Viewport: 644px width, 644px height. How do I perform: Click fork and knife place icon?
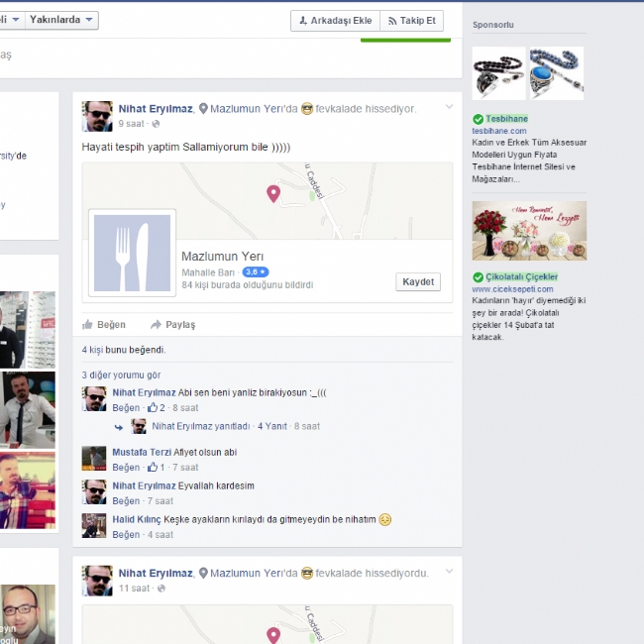(132, 253)
